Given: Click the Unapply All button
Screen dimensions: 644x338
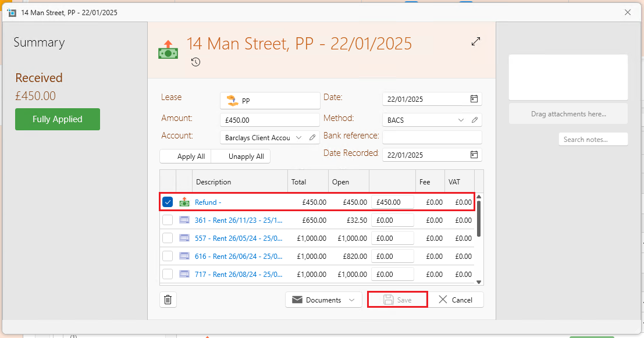Looking at the screenshot, I should click(x=241, y=156).
